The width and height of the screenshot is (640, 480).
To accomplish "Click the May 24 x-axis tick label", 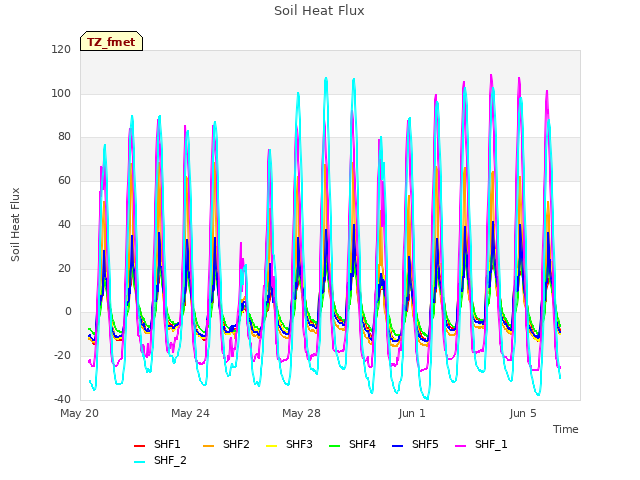I will [x=190, y=413].
